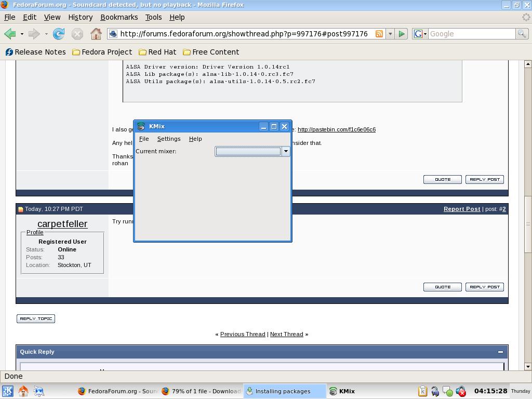
Task: Open the Firefox History menu
Action: (81, 17)
